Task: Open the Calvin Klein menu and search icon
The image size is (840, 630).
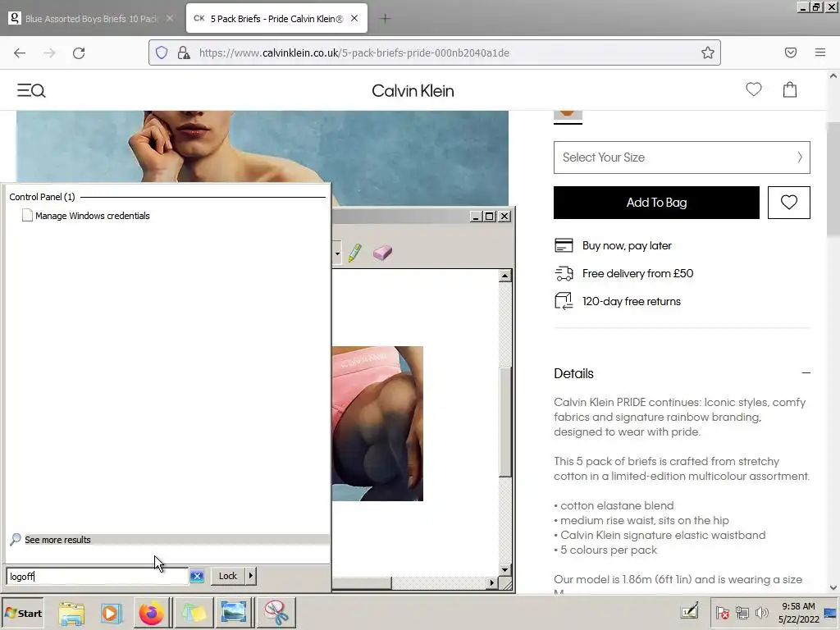Action: [31, 90]
